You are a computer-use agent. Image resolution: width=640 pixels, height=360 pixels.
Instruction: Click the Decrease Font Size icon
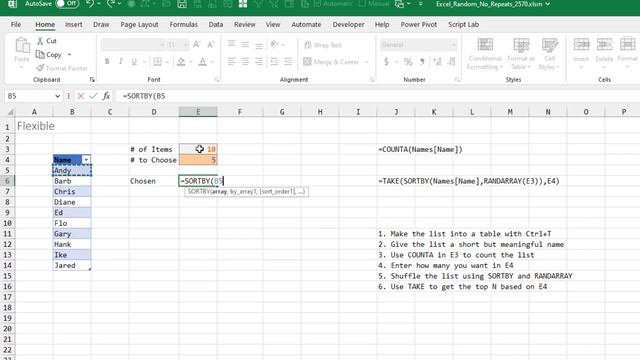pos(211,44)
